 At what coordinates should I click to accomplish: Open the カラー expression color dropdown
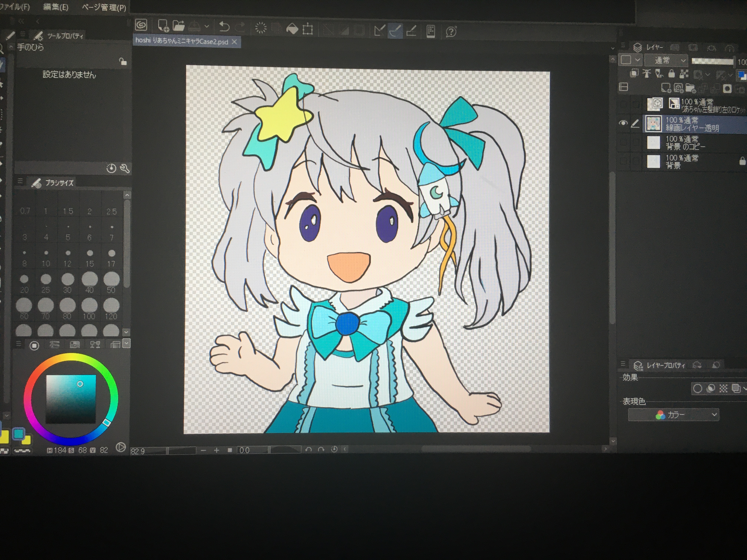coord(673,414)
